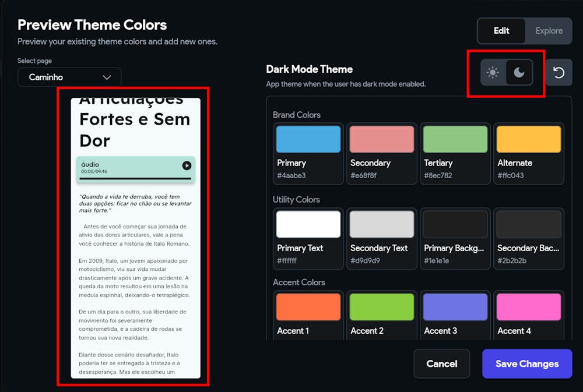Play the áudio track in preview
The width and height of the screenshot is (583, 392).
point(187,165)
